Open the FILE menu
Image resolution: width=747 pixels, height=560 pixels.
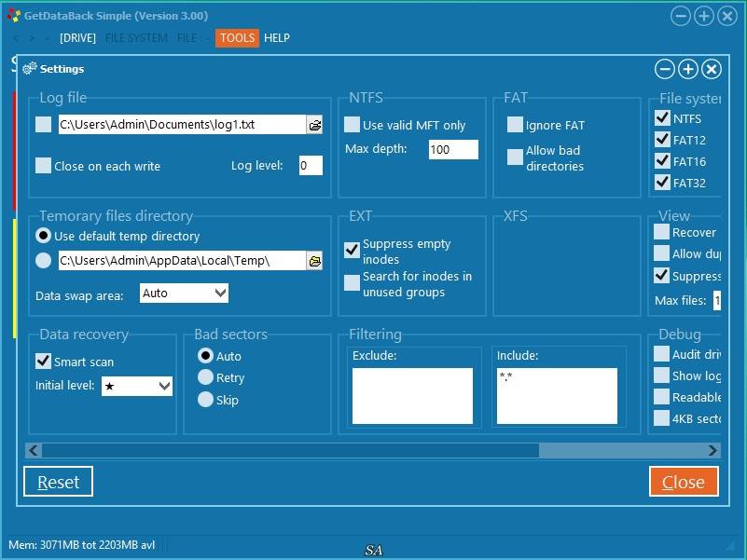187,38
